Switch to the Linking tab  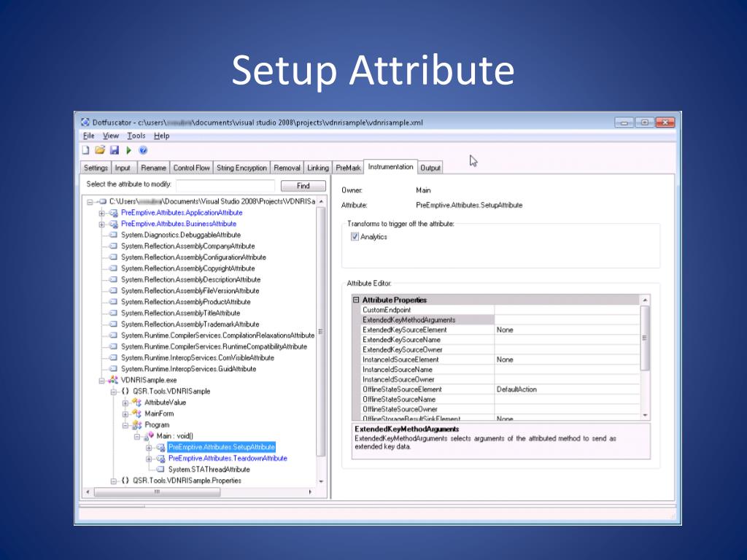click(x=318, y=168)
